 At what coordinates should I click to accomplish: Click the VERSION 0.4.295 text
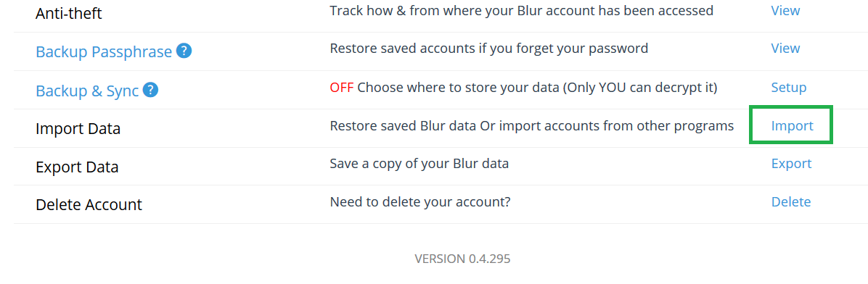(x=462, y=259)
